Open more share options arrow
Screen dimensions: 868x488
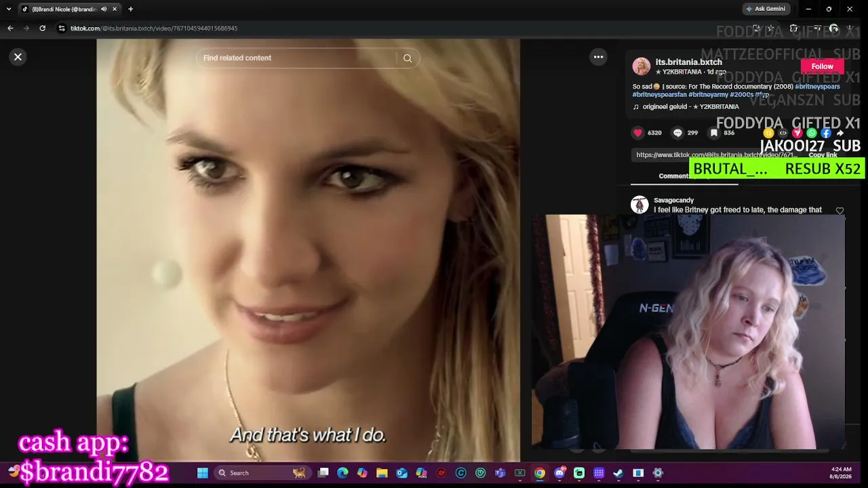click(x=840, y=133)
